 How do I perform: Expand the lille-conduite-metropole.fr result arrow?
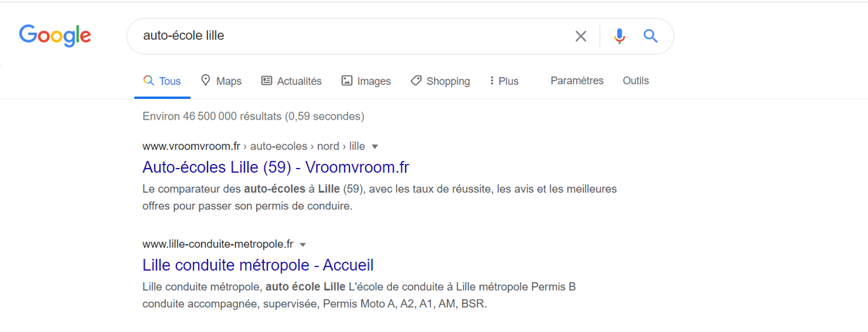point(303,244)
